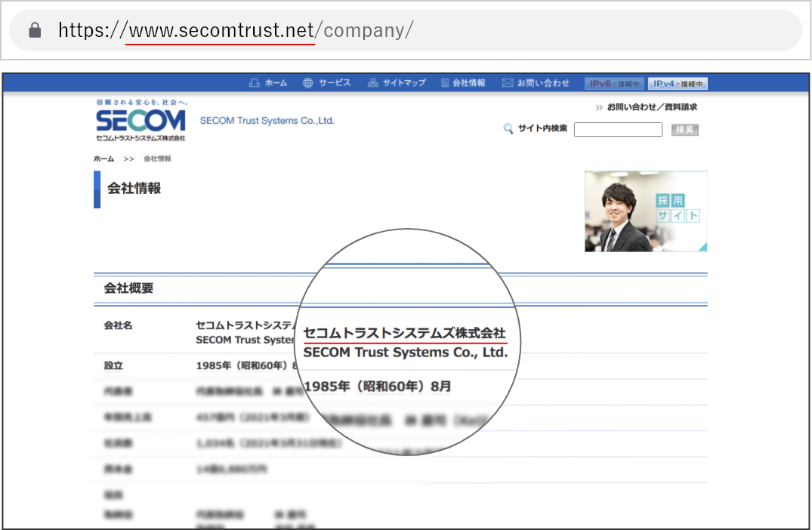Viewport: 812px width, 530px height.
Task: Open the 採用サイト recruitment banner
Action: [646, 211]
